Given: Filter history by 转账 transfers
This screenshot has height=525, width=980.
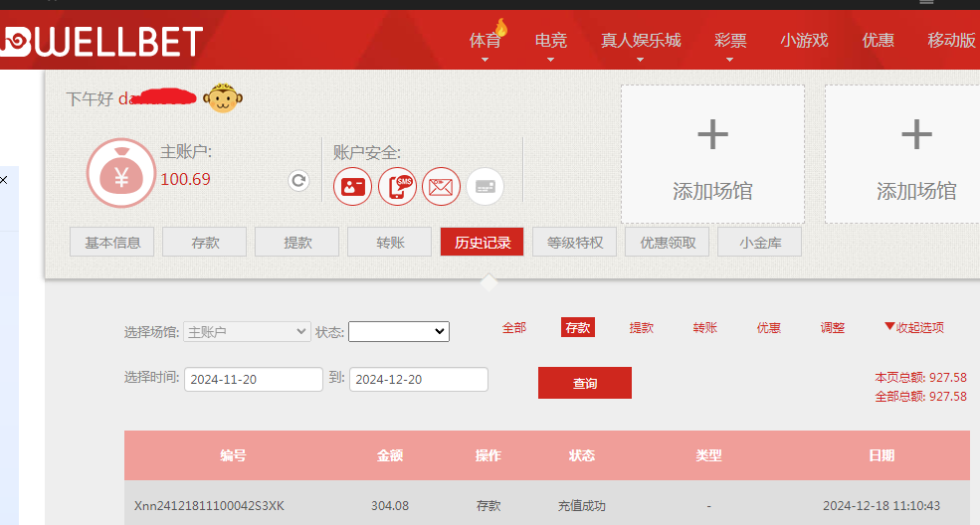Looking at the screenshot, I should [705, 328].
